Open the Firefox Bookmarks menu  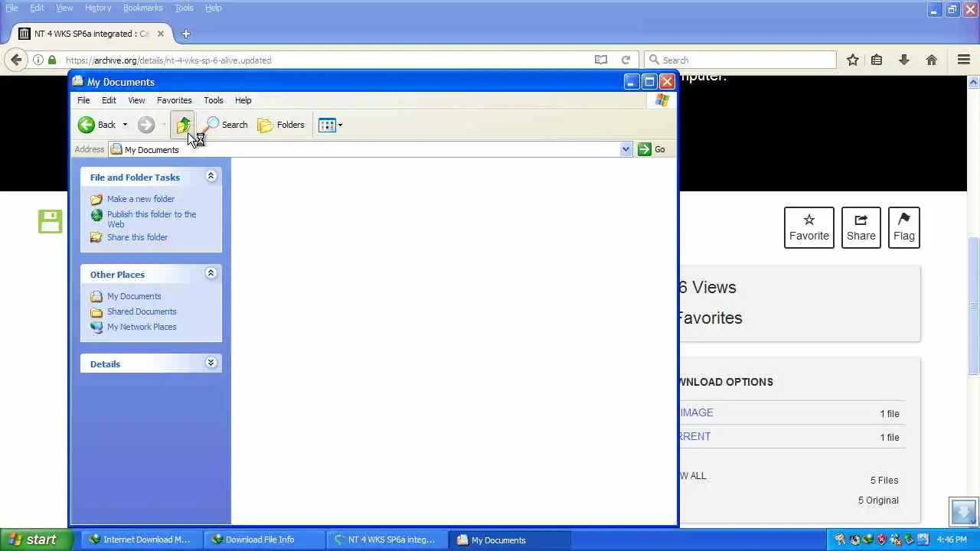click(x=142, y=8)
